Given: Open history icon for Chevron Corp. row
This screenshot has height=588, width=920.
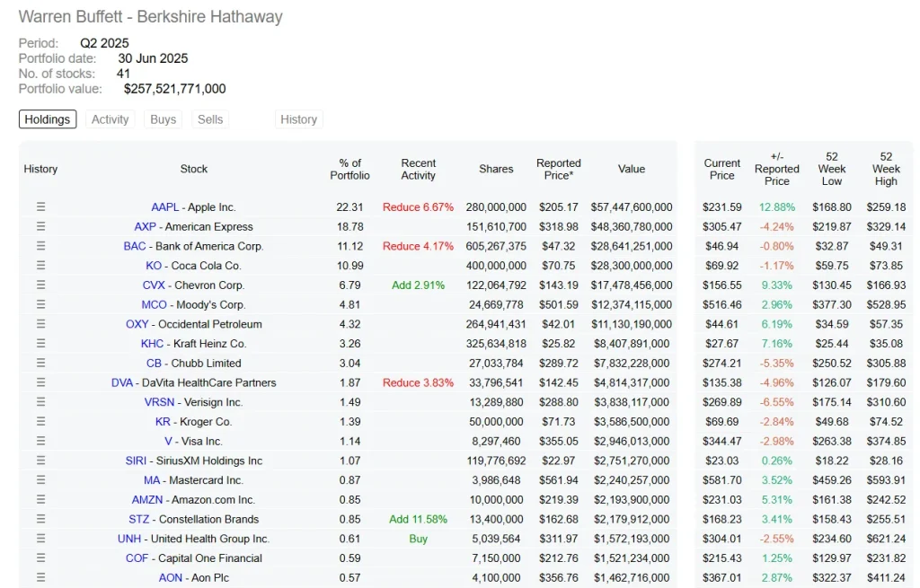Looking at the screenshot, I should pos(40,285).
